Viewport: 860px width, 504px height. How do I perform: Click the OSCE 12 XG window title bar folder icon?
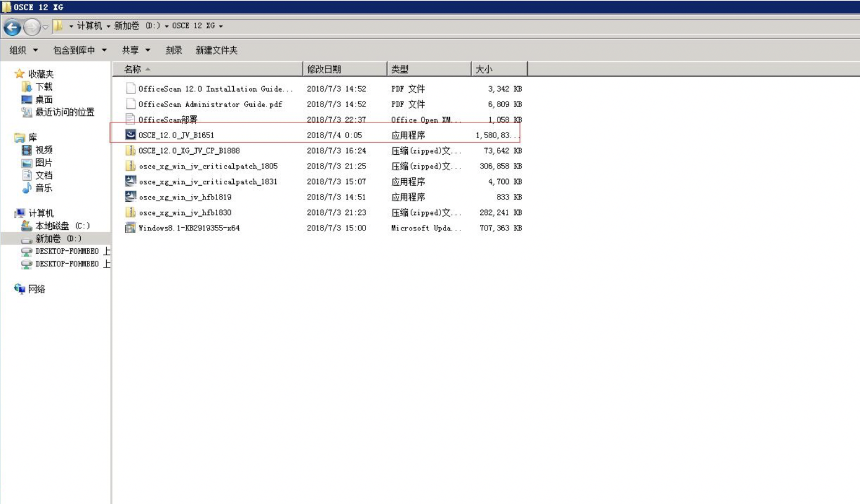point(7,7)
